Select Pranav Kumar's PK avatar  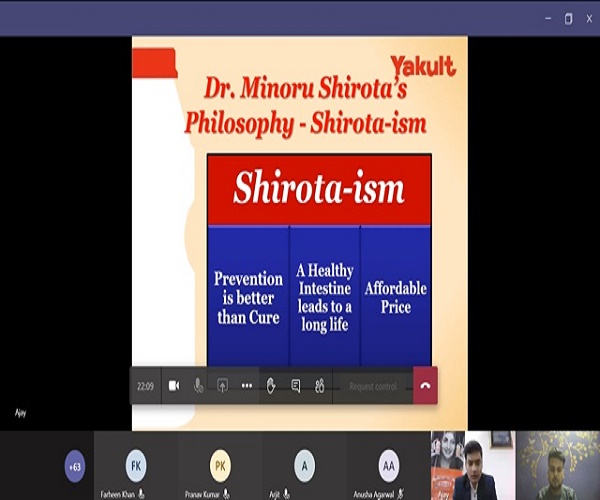(220, 466)
